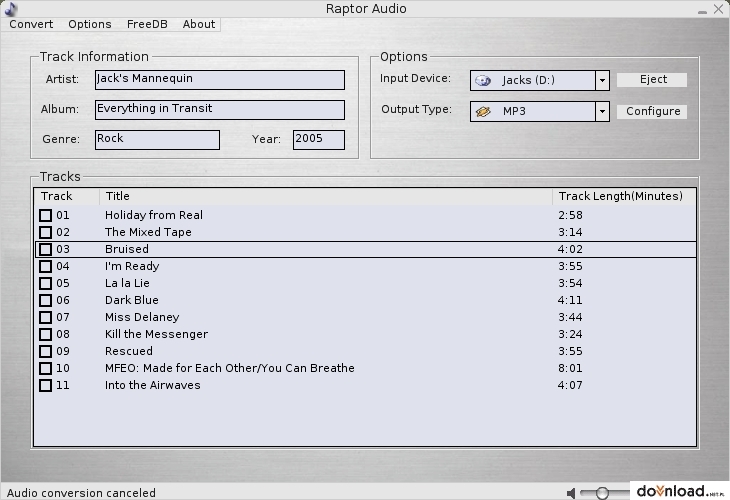The width and height of the screenshot is (730, 500).
Task: Select the title Bruised
Action: [127, 250]
